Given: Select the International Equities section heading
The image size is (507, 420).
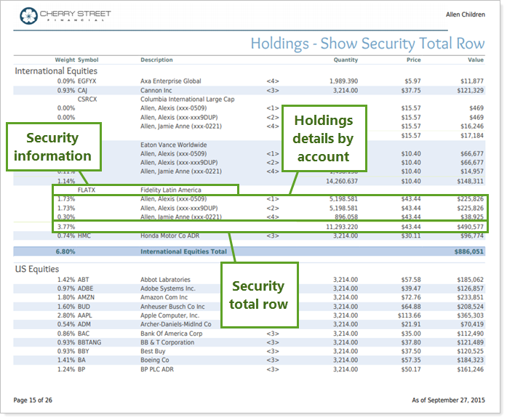Looking at the screenshot, I should point(57,71).
